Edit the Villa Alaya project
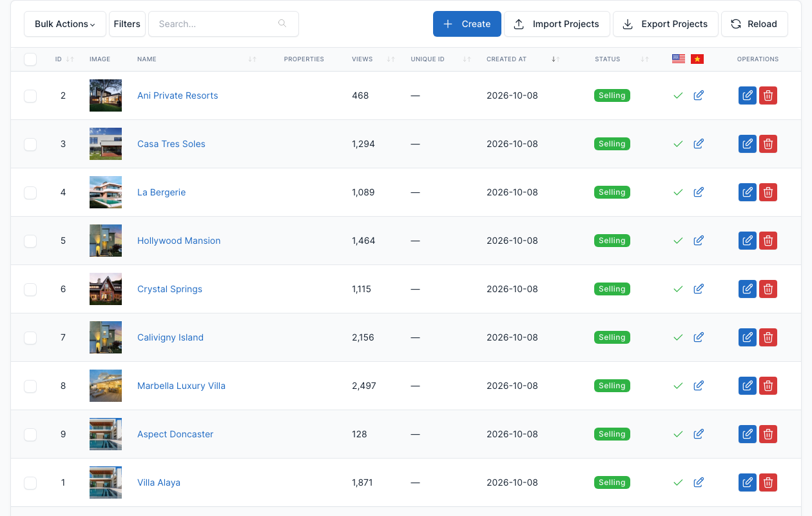Screen dimensions: 812x516 coord(748,482)
